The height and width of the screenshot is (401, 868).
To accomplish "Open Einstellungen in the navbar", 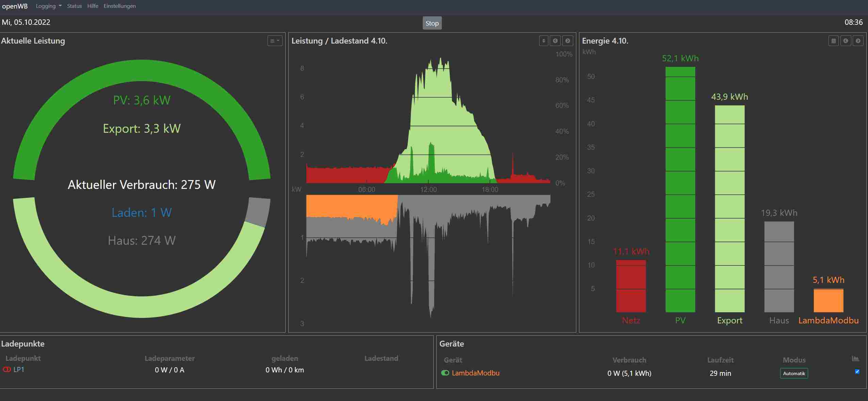I will point(119,6).
